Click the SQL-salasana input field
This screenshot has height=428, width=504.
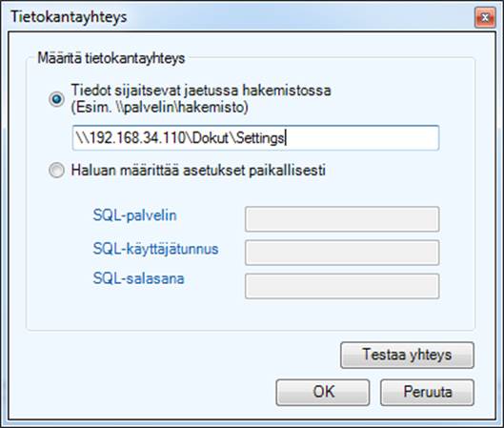(x=342, y=286)
